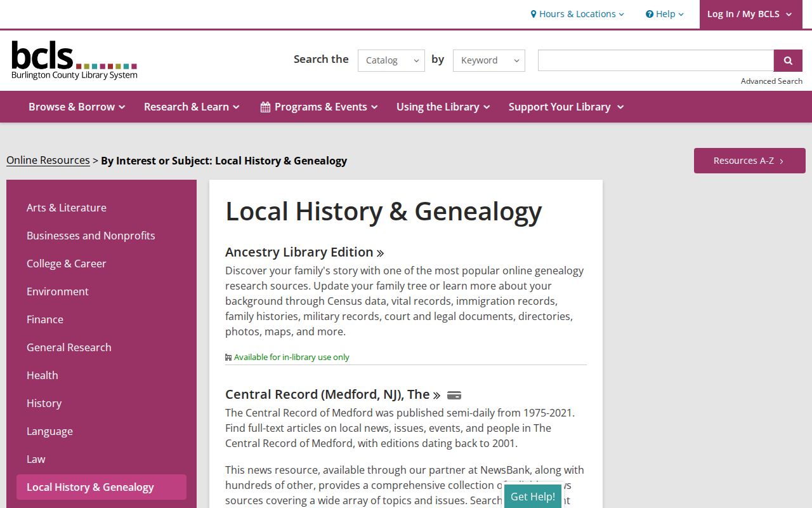
Task: Open the Finance category
Action: click(45, 319)
